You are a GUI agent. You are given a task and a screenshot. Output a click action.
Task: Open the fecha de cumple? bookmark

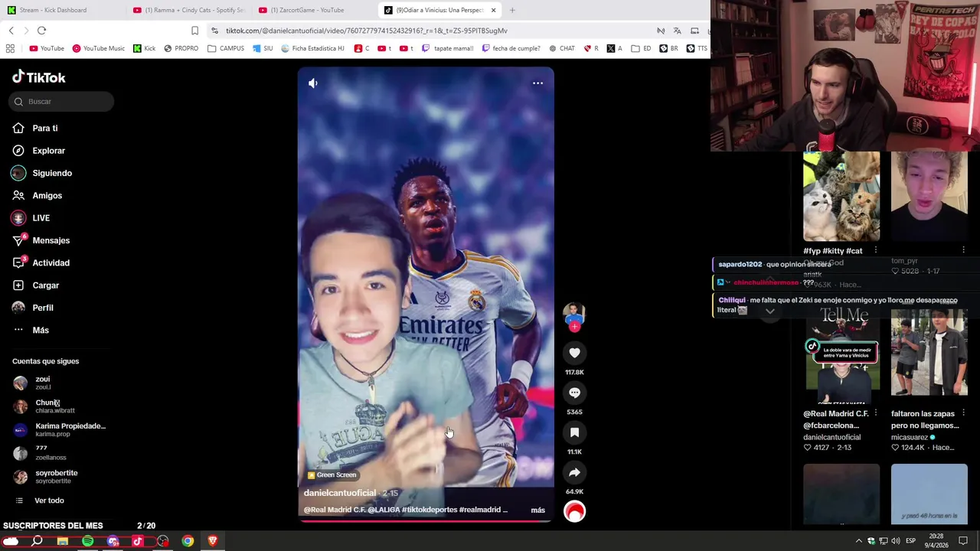pos(511,48)
